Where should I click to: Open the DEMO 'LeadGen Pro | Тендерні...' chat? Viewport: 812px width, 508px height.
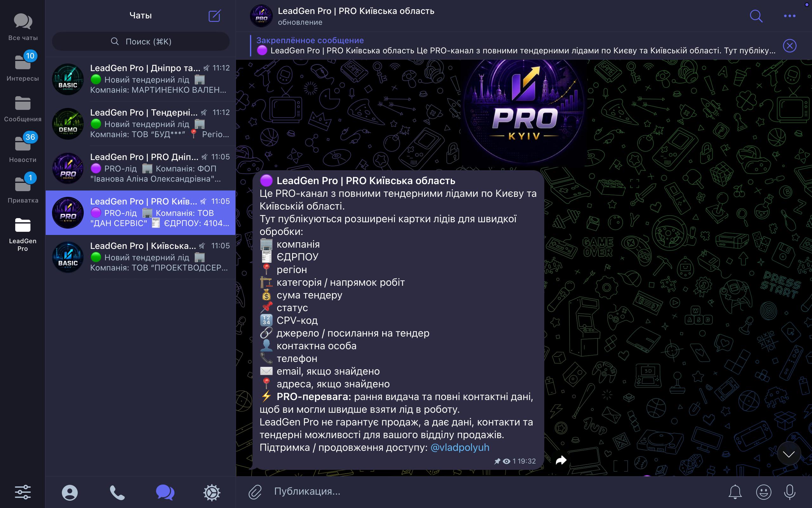pyautogui.click(x=141, y=123)
